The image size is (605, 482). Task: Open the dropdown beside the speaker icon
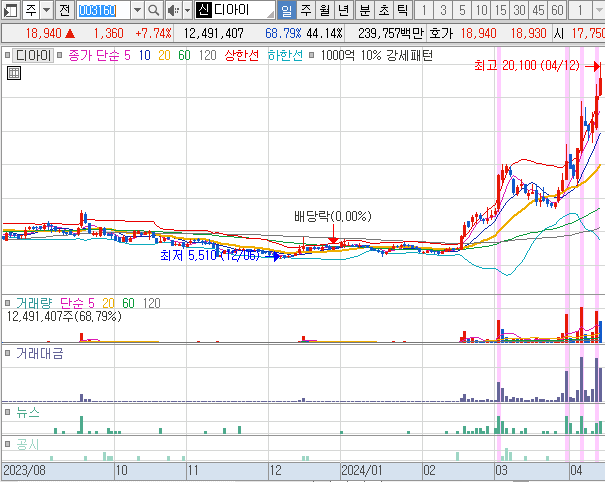(188, 10)
